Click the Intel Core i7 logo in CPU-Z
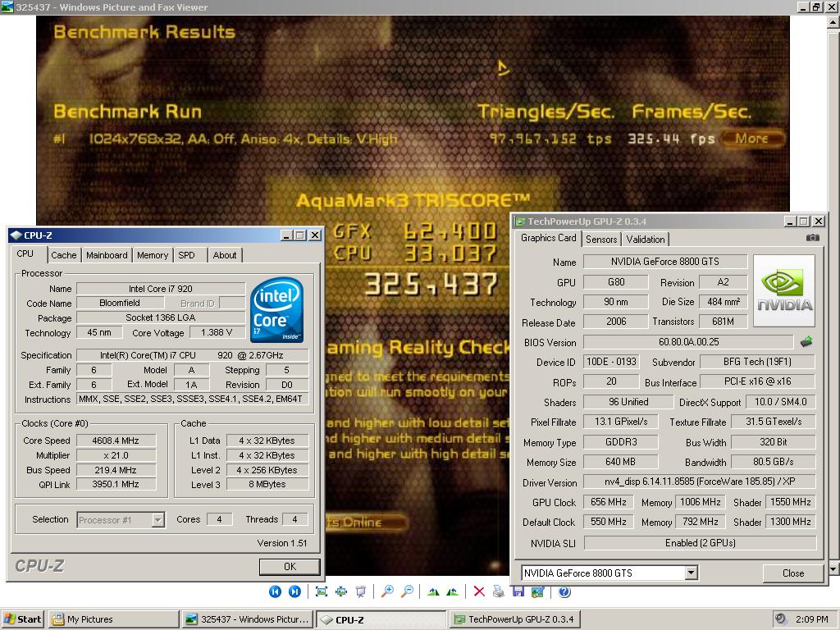This screenshot has height=630, width=840. pos(276,309)
